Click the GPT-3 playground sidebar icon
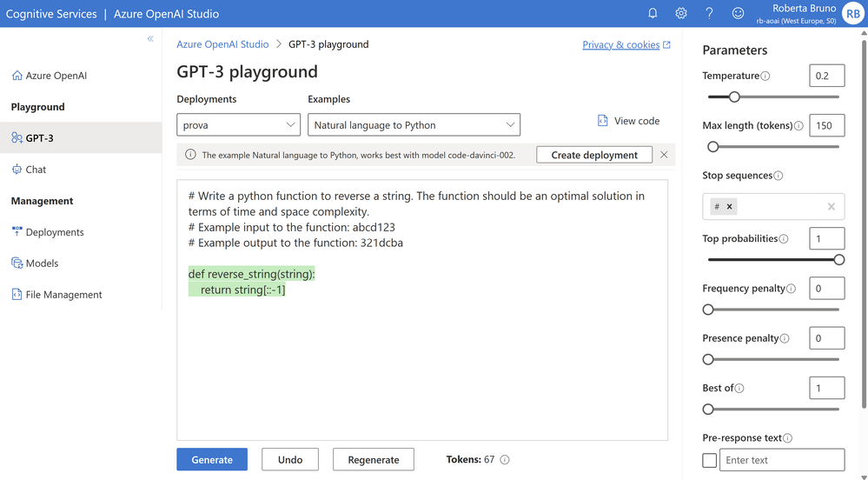 click(17, 138)
